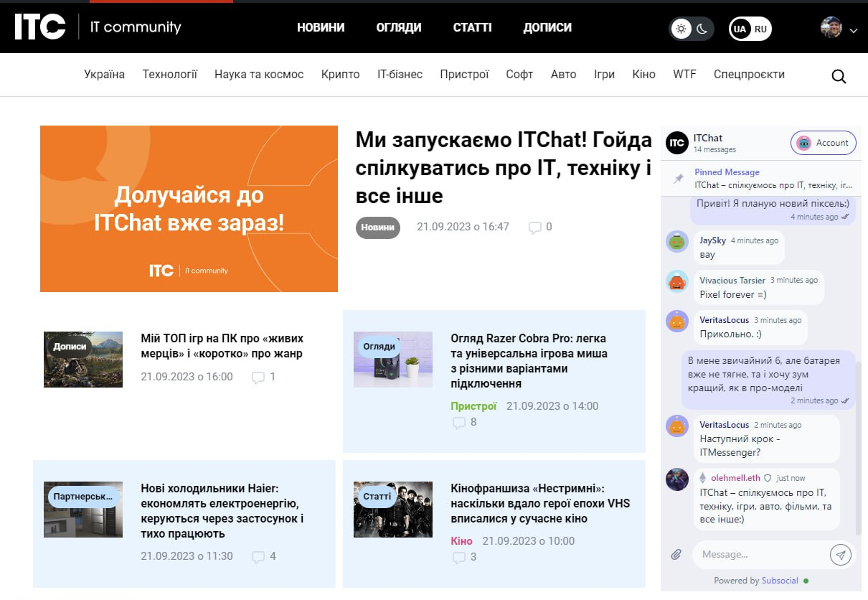This screenshot has width=868, height=600.
Task: Click the IT community header text
Action: [x=136, y=27]
